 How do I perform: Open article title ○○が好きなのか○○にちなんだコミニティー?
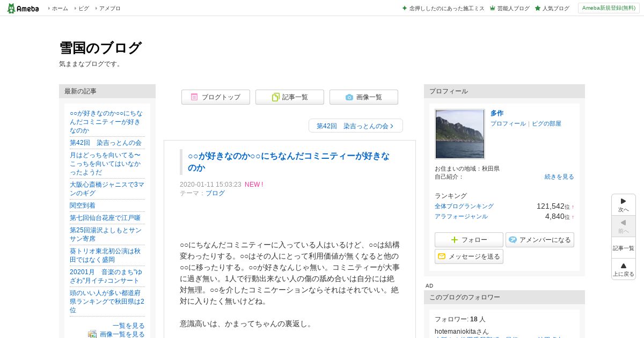point(289,162)
